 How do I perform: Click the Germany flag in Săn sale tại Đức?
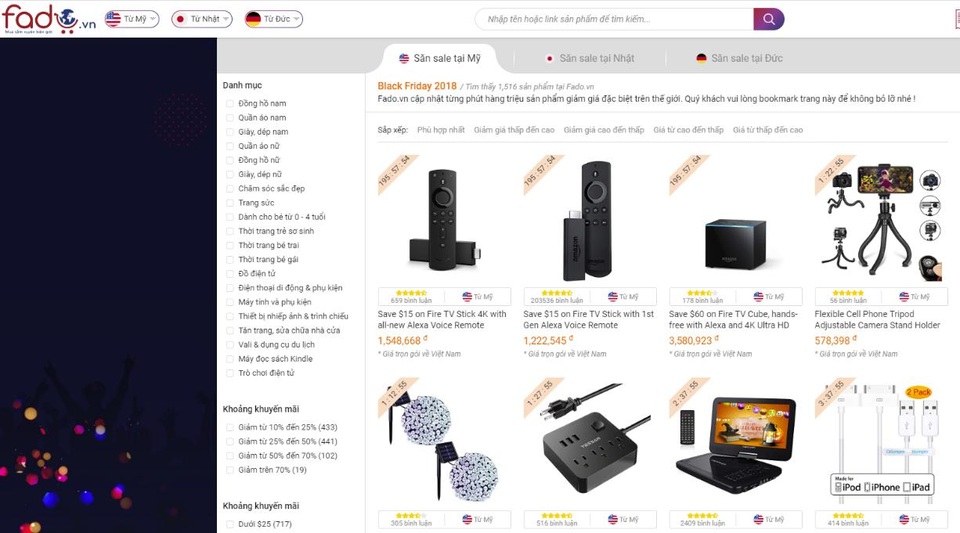[701, 58]
